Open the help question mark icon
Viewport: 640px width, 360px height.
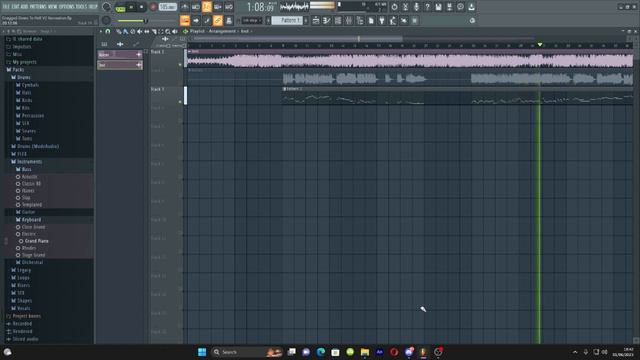[x=427, y=7]
